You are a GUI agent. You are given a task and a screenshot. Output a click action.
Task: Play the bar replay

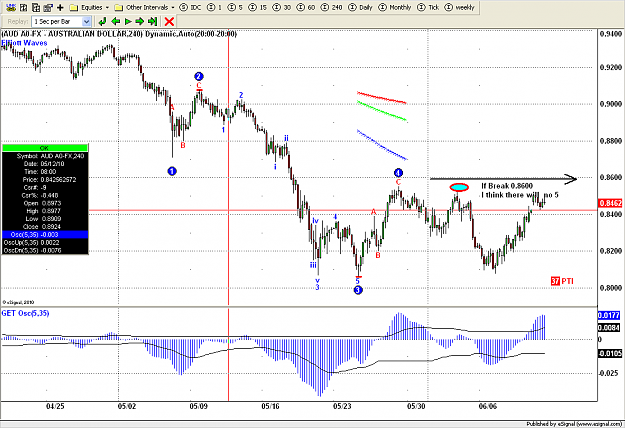click(x=128, y=22)
